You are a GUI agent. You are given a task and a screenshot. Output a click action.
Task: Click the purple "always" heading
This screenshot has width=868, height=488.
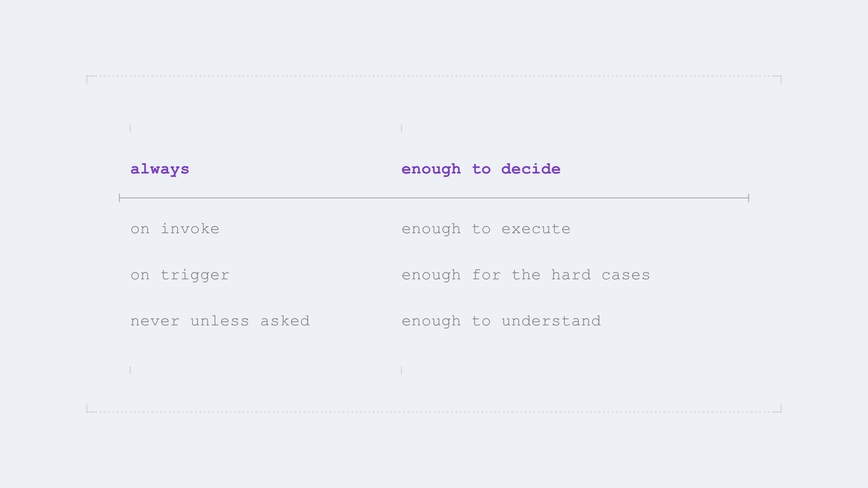[160, 169]
